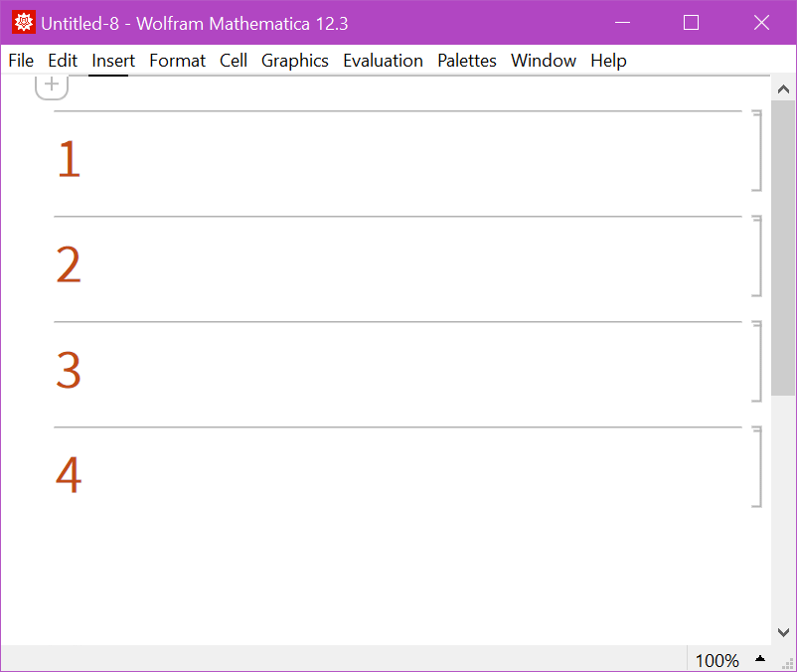The image size is (797, 672).
Task: Open the Format menu
Action: pyautogui.click(x=177, y=61)
